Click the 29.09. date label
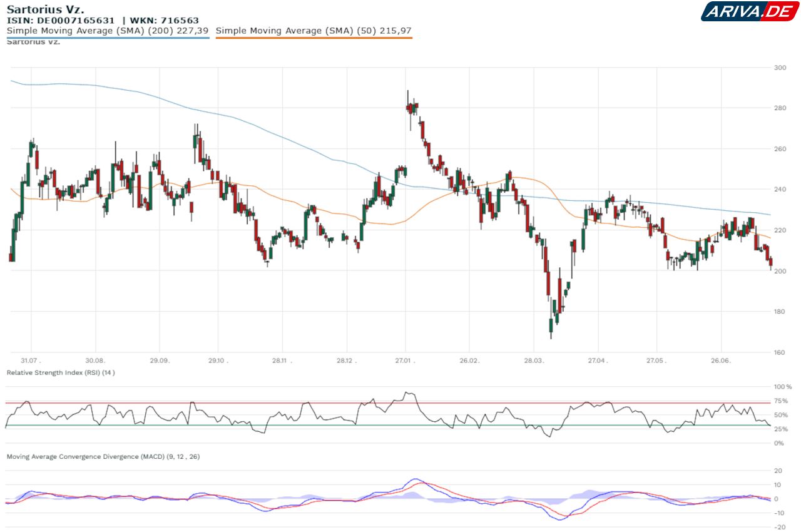This screenshot has height=532, width=801. [x=160, y=361]
